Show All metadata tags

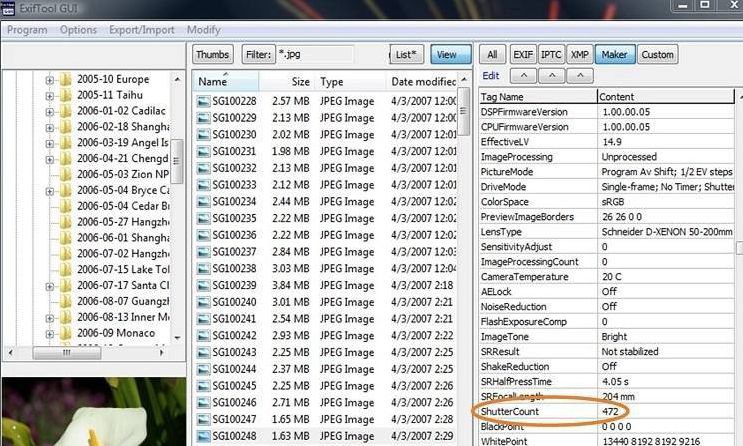pos(492,55)
